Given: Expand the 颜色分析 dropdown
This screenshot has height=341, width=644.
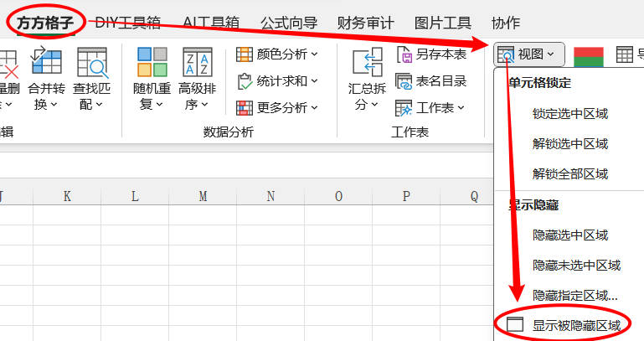Looking at the screenshot, I should click(277, 54).
